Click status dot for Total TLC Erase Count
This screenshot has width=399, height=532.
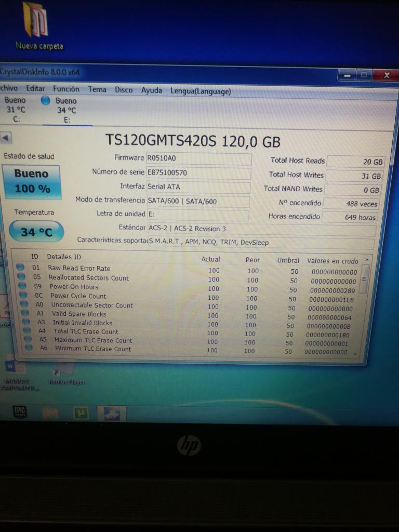pos(27,330)
